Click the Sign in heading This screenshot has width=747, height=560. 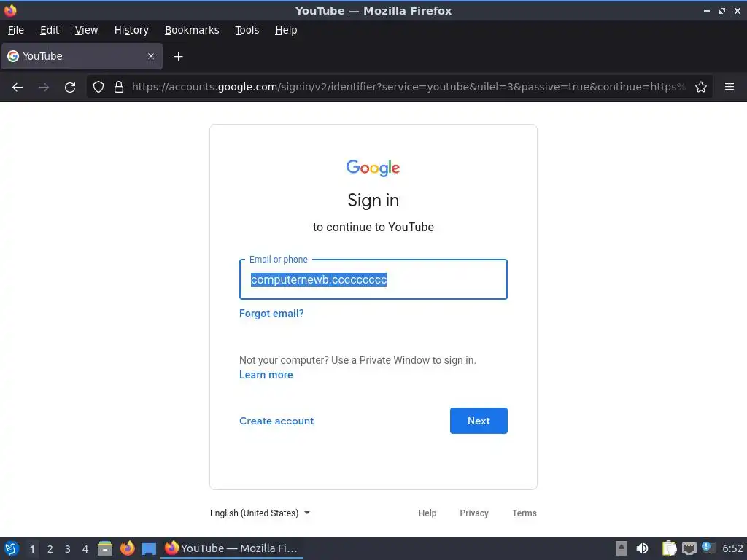(x=373, y=201)
